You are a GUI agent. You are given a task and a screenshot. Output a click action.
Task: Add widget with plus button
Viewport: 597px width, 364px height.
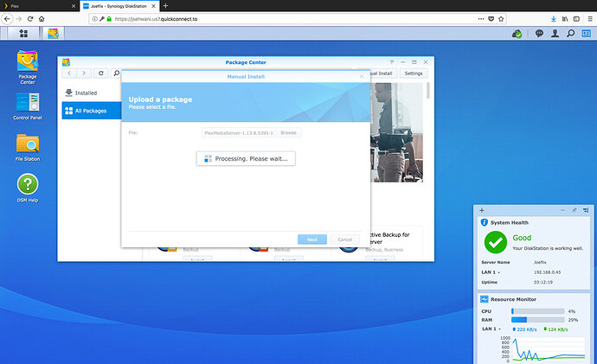482,210
